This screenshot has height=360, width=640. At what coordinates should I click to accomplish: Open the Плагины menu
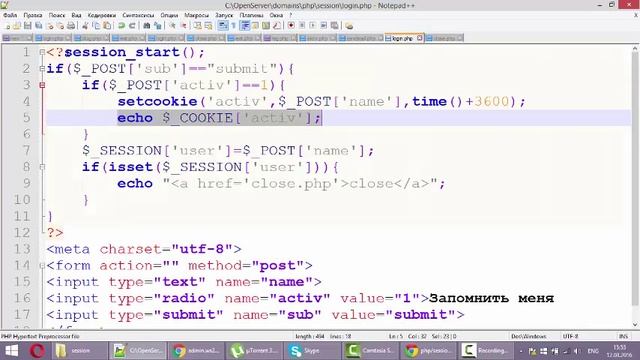click(251, 15)
